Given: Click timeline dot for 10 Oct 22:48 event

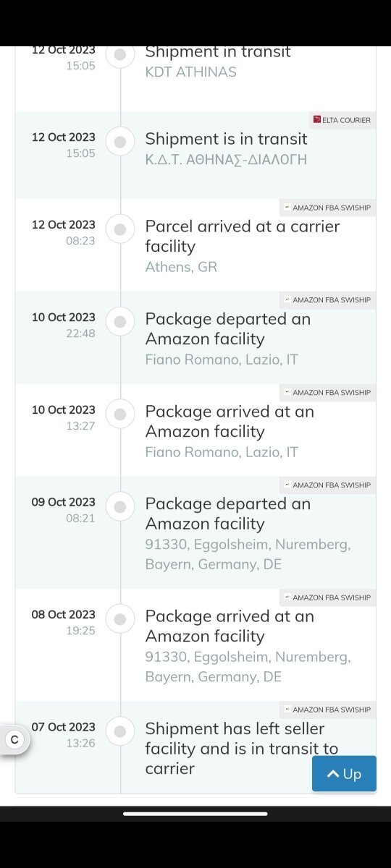Looking at the screenshot, I should (121, 322).
